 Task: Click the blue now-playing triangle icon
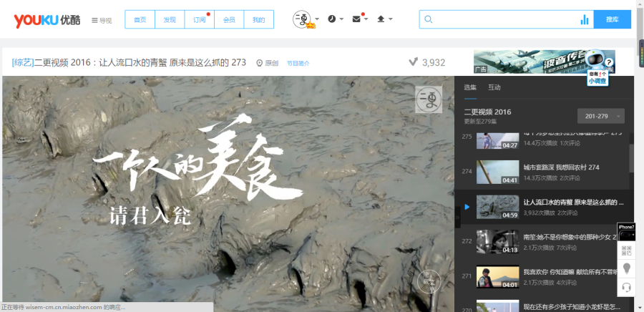coord(467,207)
